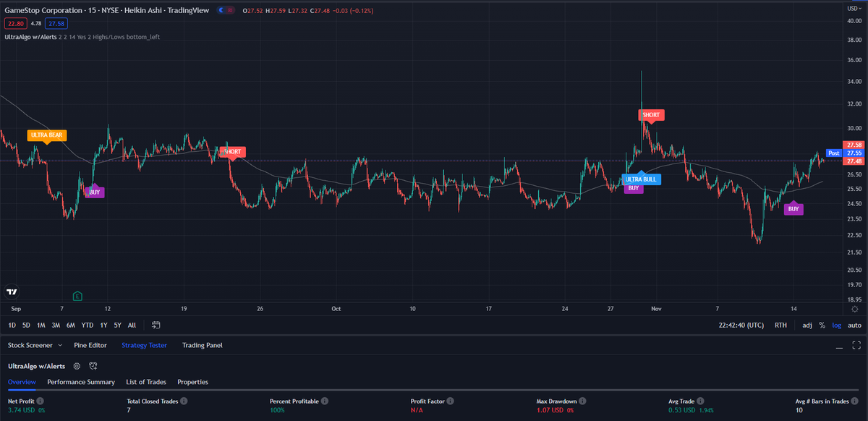Viewport: 868px width, 421px height.
Task: Click the dark theme moon toggle
Action: point(221,10)
